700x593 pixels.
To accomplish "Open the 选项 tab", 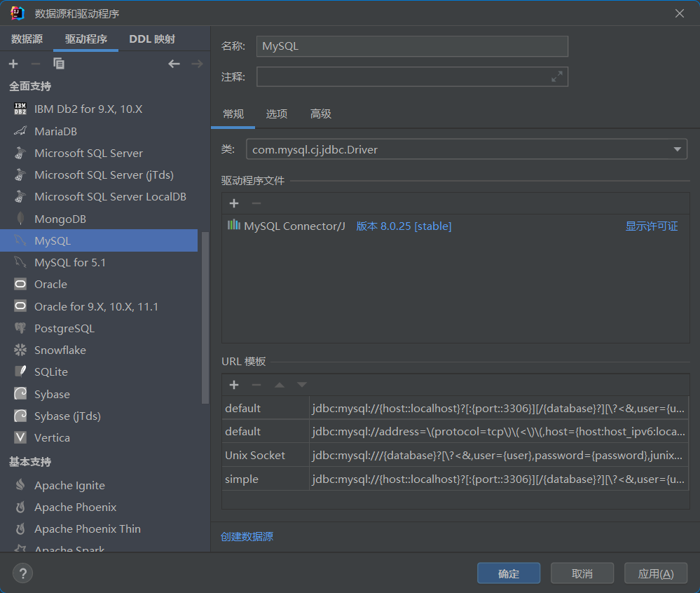I will pyautogui.click(x=276, y=114).
